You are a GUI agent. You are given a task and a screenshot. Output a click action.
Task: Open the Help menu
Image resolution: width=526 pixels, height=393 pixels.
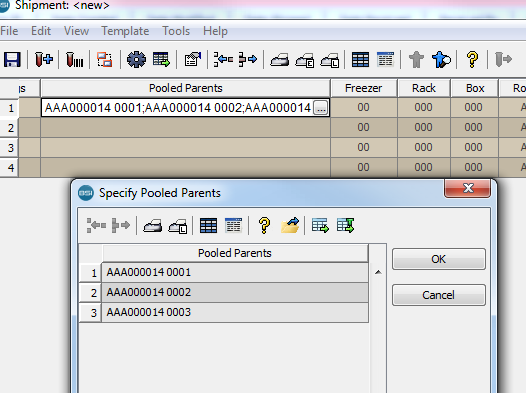[215, 31]
